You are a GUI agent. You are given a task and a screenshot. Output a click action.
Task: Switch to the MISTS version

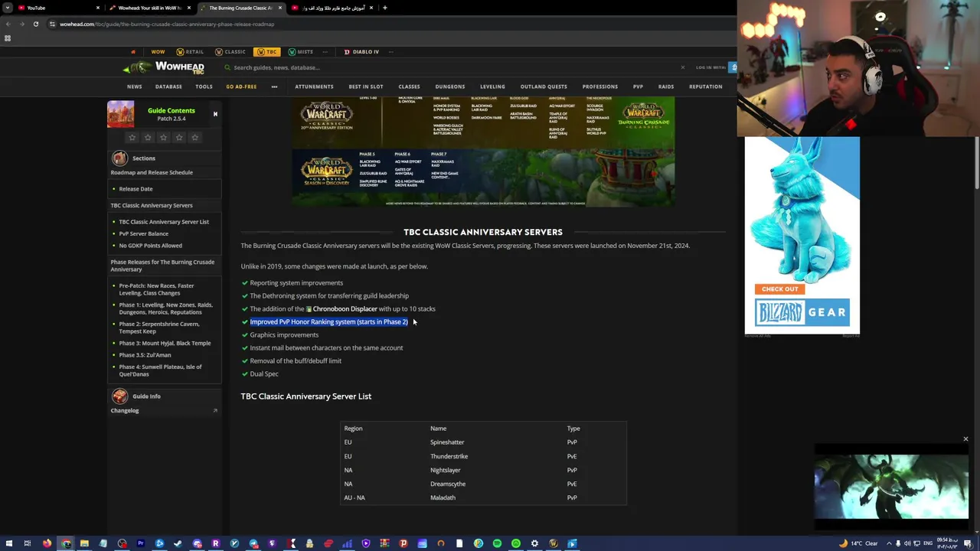click(x=301, y=52)
